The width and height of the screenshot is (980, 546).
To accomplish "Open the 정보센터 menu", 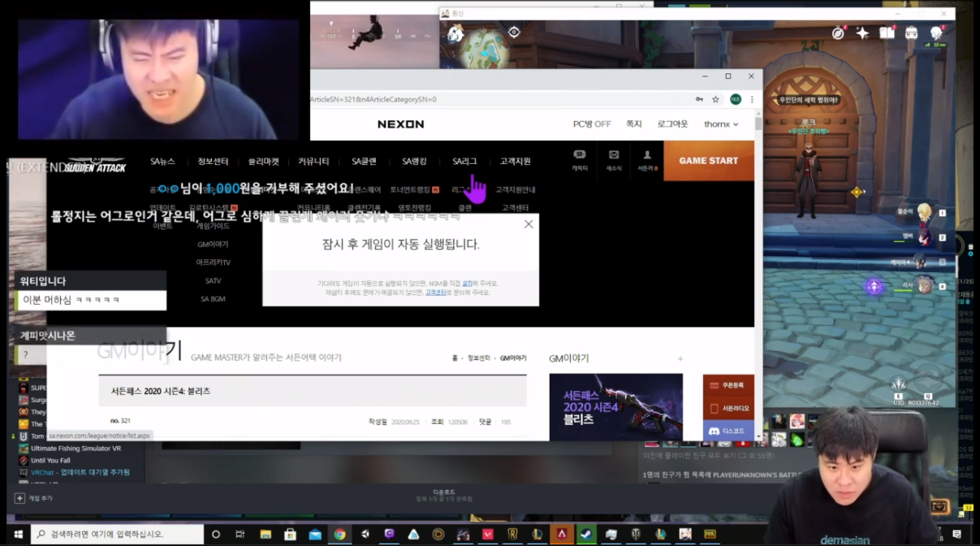I will pos(213,162).
